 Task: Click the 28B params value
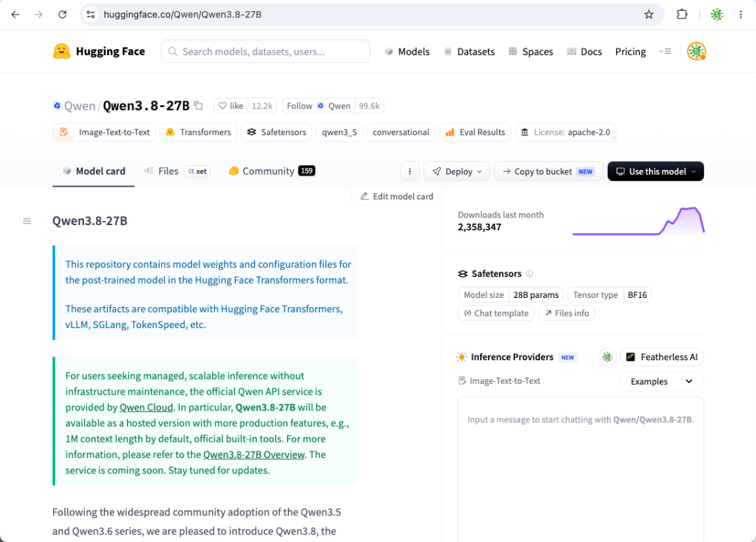536,295
